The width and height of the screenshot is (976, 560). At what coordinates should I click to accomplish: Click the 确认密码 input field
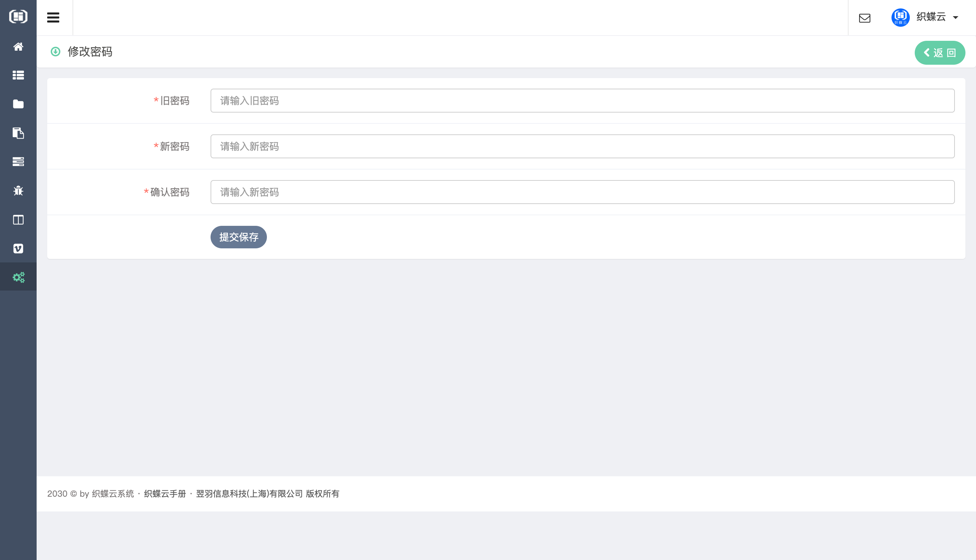(582, 192)
